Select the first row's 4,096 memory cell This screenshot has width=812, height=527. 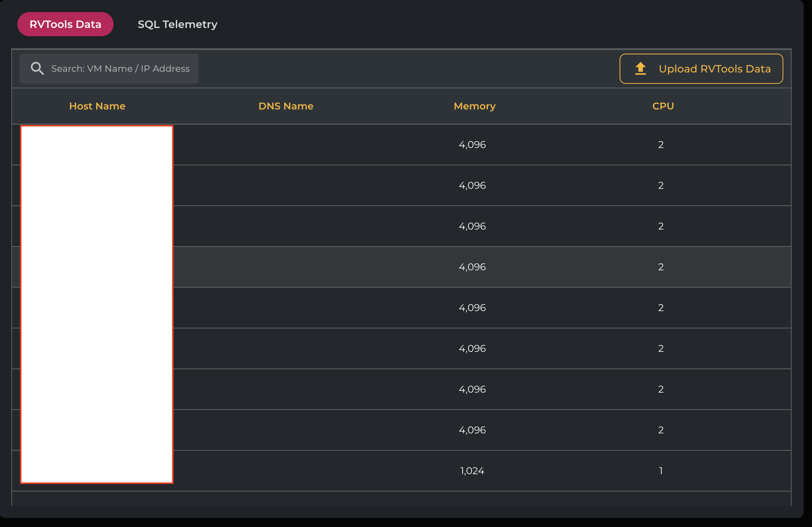tap(472, 145)
